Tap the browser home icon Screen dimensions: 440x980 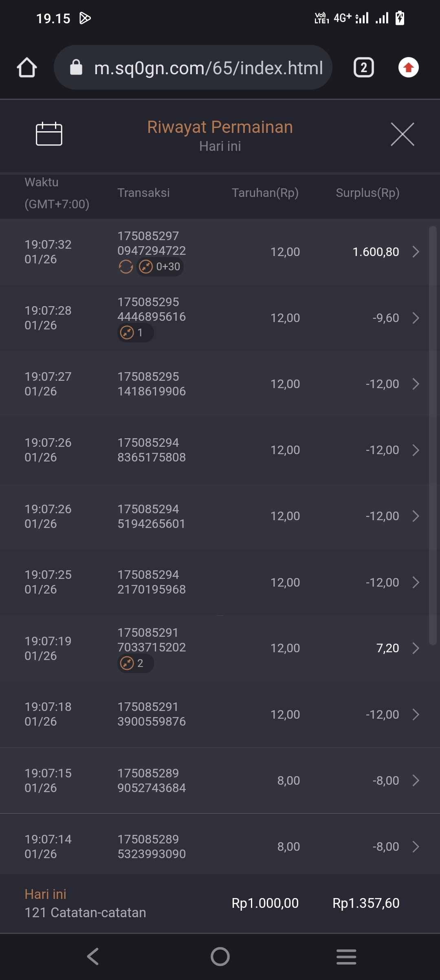coord(27,67)
